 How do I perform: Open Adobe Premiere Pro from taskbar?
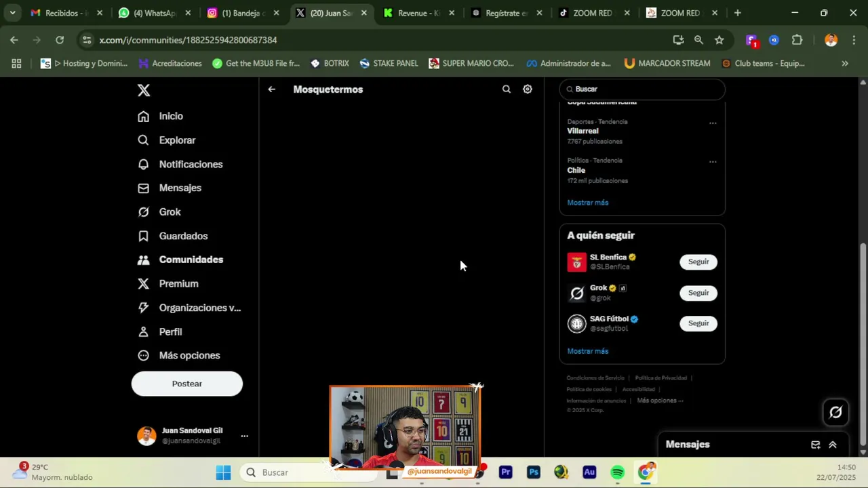tap(505, 472)
